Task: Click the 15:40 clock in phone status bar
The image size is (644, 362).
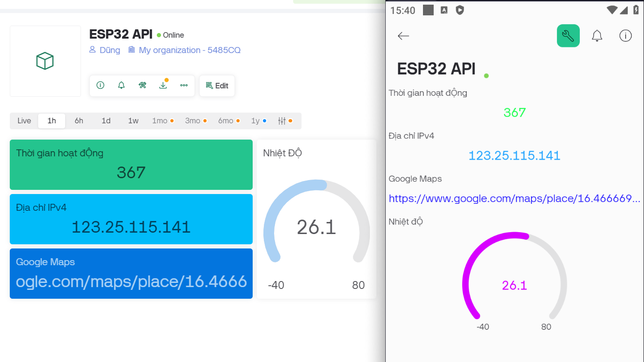Action: [403, 10]
